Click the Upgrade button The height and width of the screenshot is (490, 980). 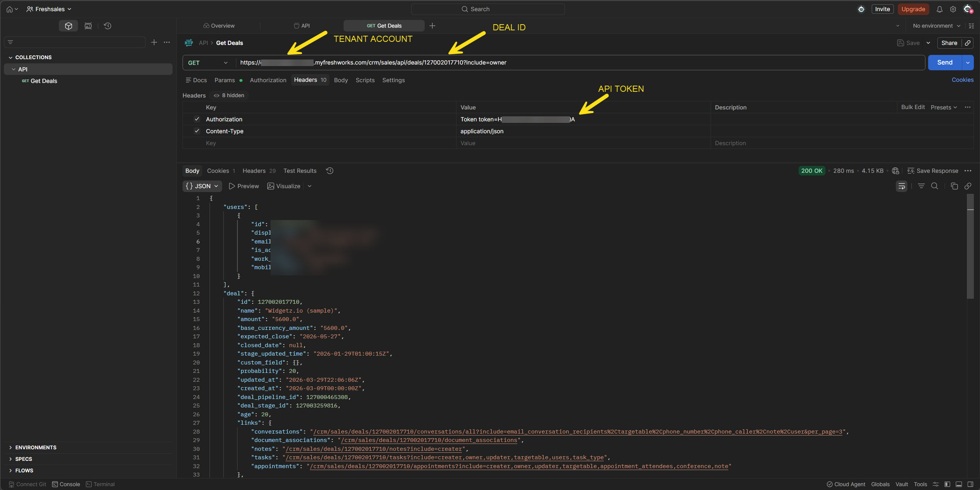point(913,9)
